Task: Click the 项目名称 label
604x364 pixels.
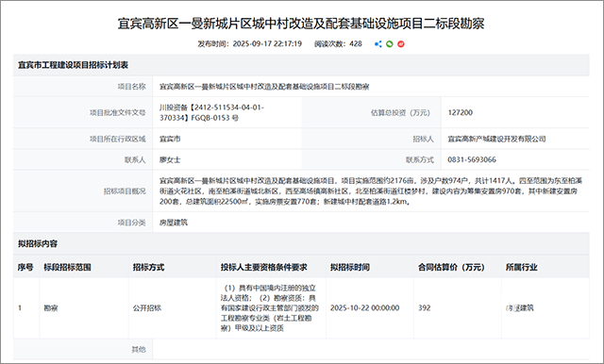Action: [131, 87]
